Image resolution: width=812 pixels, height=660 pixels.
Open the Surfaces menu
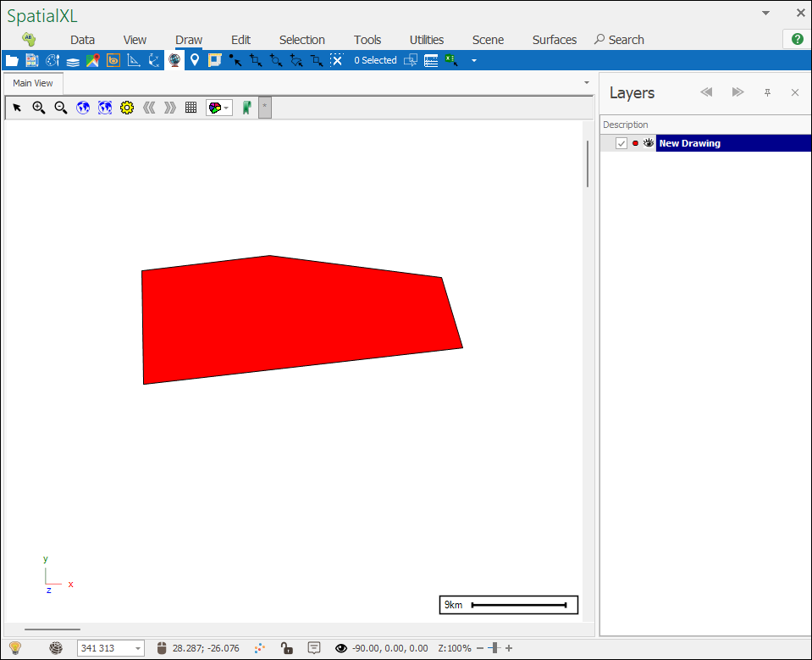pyautogui.click(x=555, y=40)
